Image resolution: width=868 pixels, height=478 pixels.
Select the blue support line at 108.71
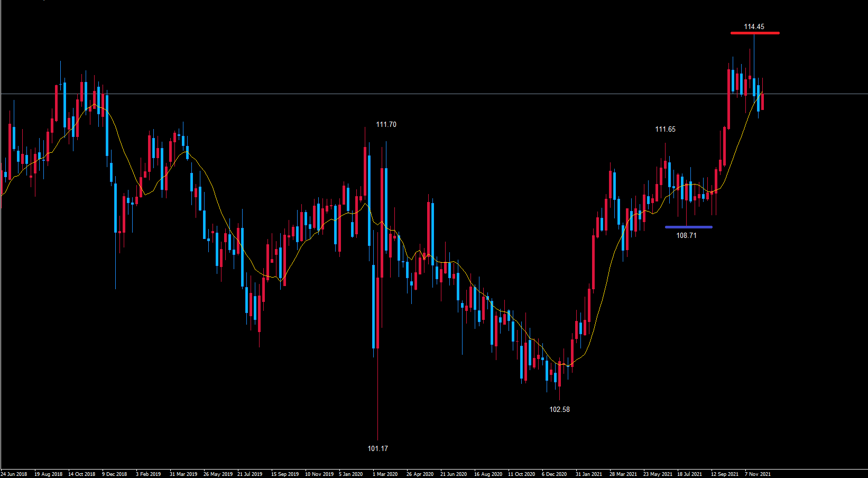688,227
